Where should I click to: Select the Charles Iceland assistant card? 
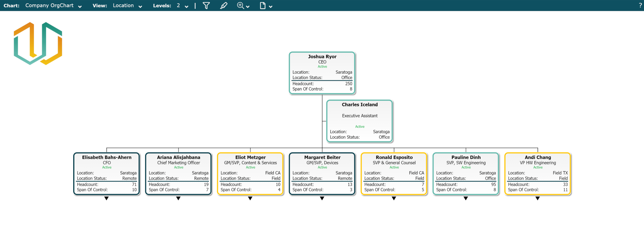[x=360, y=121]
